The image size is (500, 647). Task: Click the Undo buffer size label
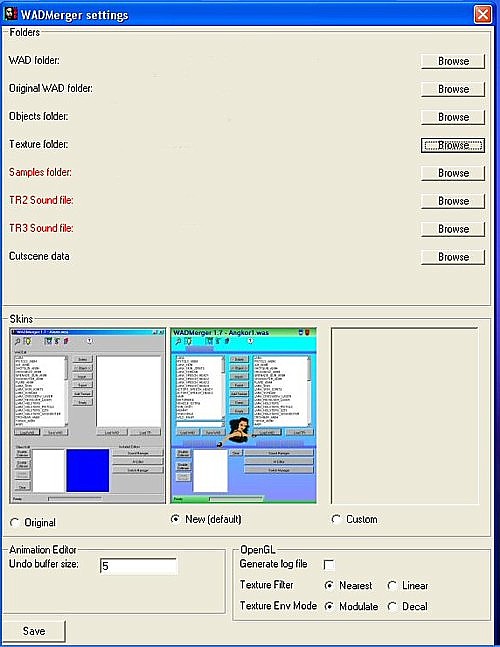click(44, 564)
